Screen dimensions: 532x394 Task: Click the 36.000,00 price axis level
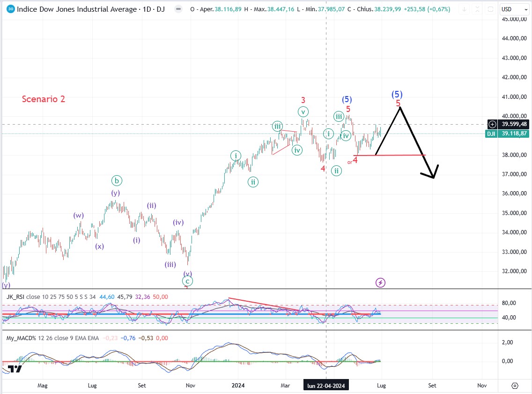coord(514,193)
